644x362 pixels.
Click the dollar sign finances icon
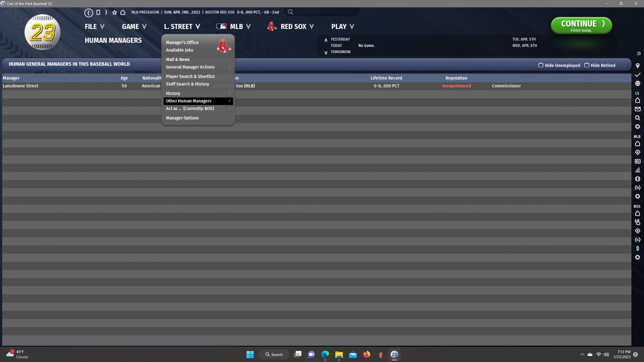coord(637,249)
